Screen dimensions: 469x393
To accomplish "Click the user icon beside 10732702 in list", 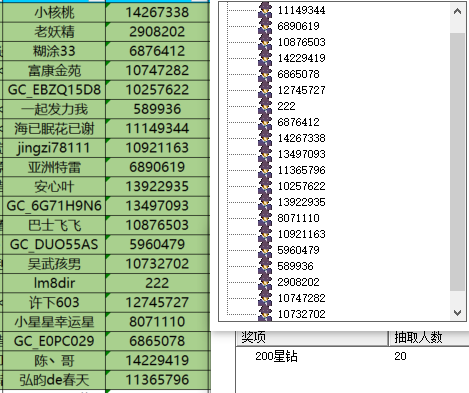I will point(265,313).
